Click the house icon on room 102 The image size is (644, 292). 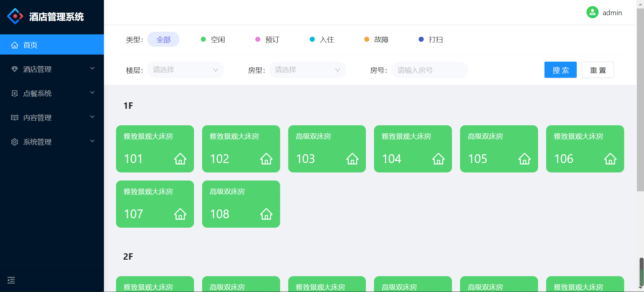266,158
